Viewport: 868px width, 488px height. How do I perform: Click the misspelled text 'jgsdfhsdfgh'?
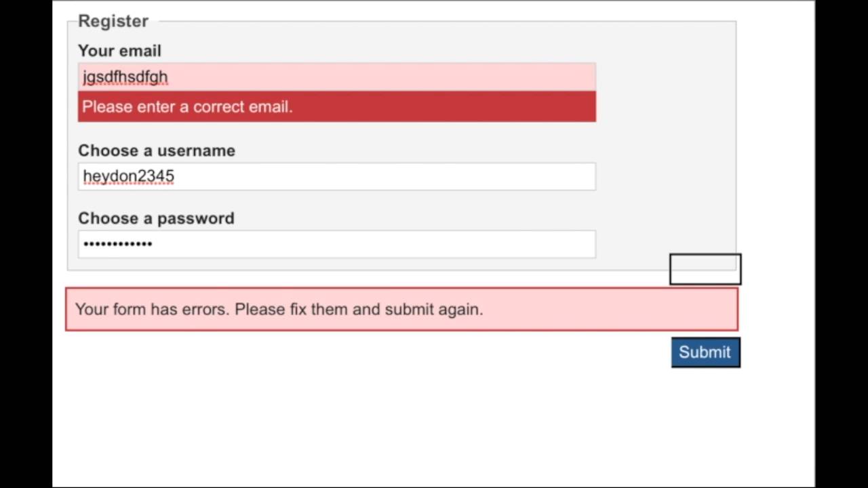point(125,77)
